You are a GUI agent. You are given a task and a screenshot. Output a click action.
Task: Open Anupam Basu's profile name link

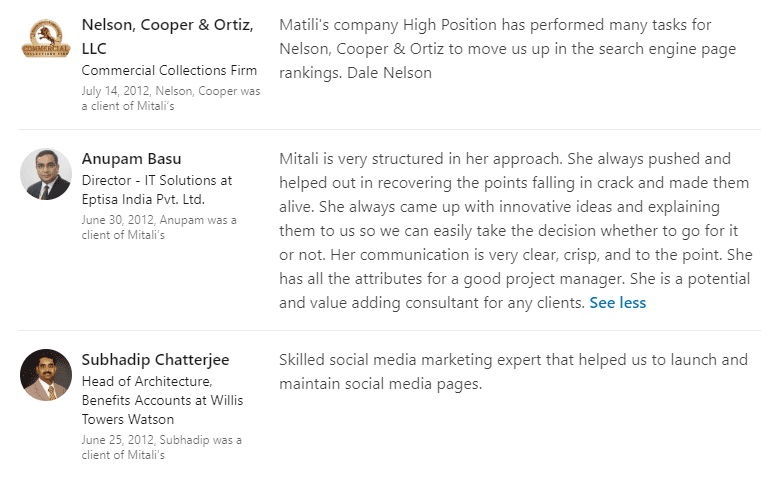tap(131, 159)
